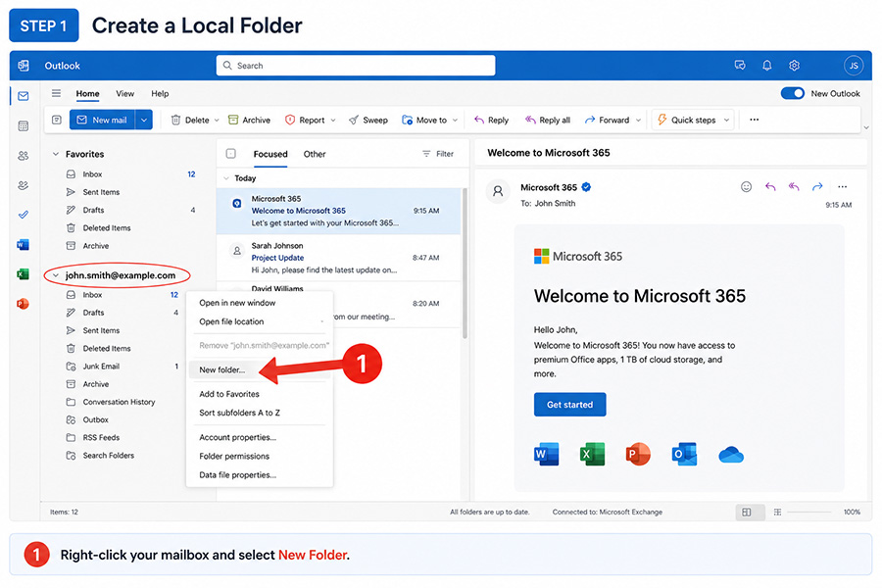Click the forward arrow in message header
This screenshot has height=588, width=882.
coord(817,187)
